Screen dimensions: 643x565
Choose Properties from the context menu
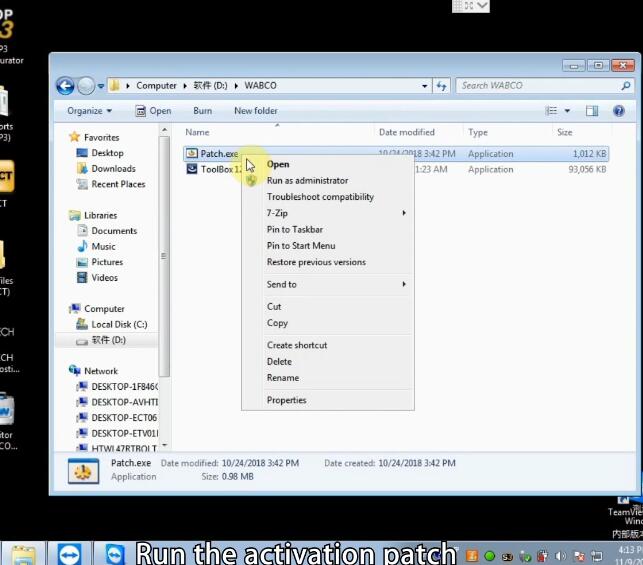pos(328,400)
